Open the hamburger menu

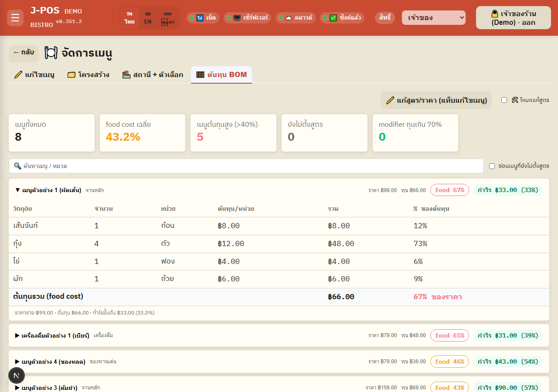(15, 18)
